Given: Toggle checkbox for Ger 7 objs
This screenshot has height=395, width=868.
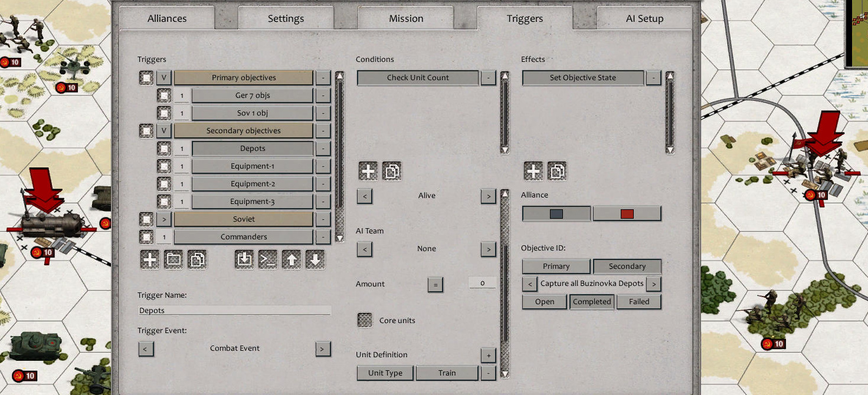Looking at the screenshot, I should click(164, 96).
